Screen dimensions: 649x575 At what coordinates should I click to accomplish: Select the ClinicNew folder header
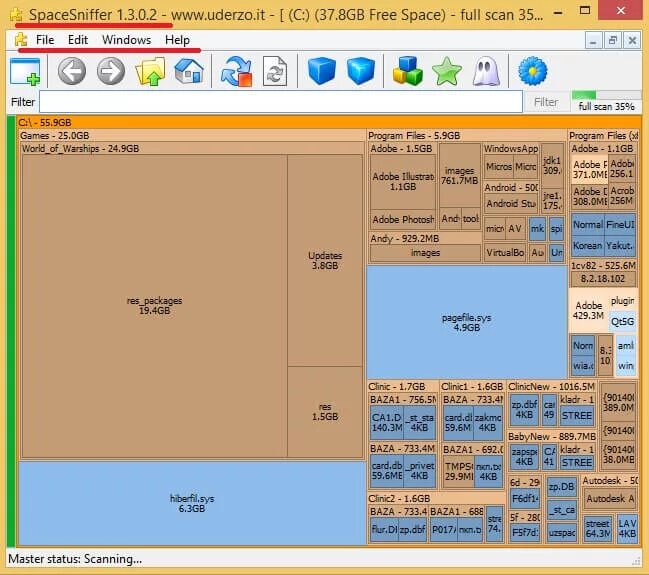[x=552, y=386]
